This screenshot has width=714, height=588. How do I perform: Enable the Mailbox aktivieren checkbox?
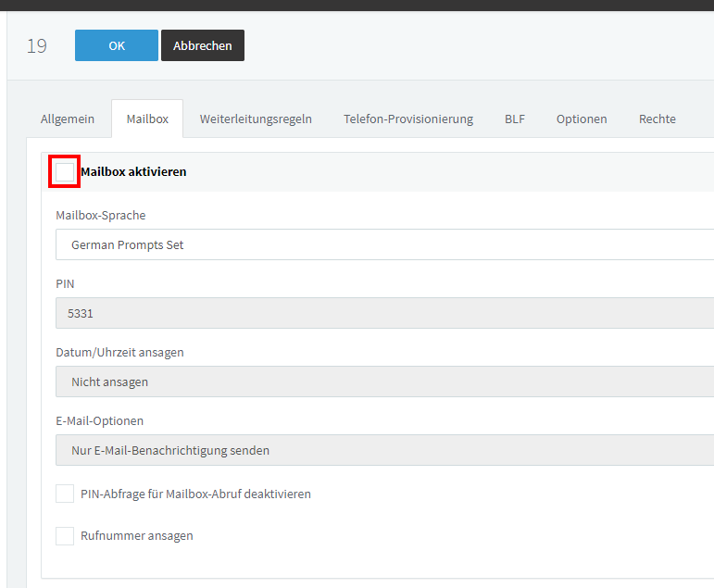click(x=65, y=171)
